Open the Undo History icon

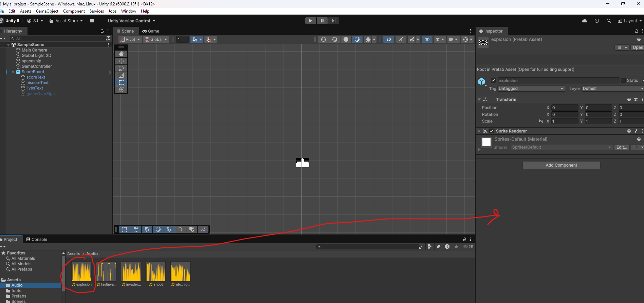point(596,21)
